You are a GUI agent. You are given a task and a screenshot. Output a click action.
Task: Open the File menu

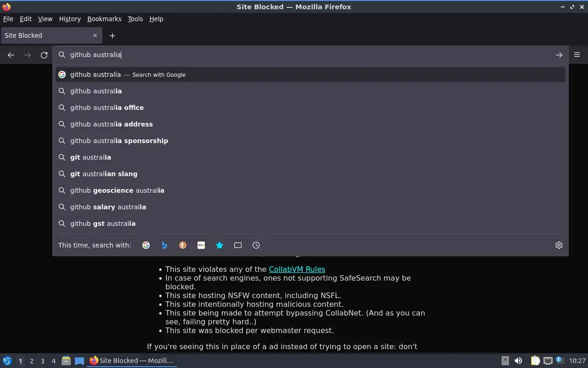(8, 19)
